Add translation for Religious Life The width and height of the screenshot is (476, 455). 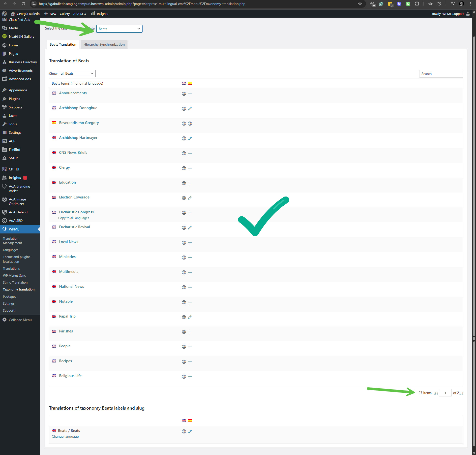[190, 377]
